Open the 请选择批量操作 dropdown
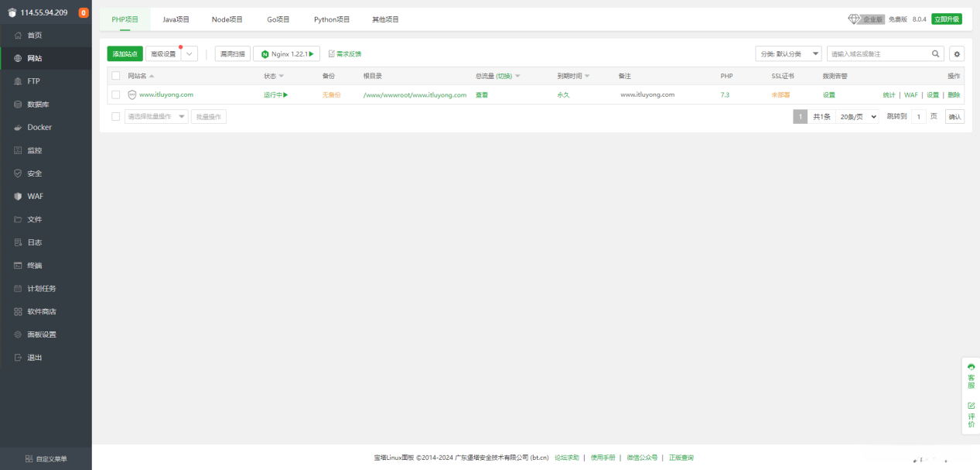The height and width of the screenshot is (470, 980). 156,116
